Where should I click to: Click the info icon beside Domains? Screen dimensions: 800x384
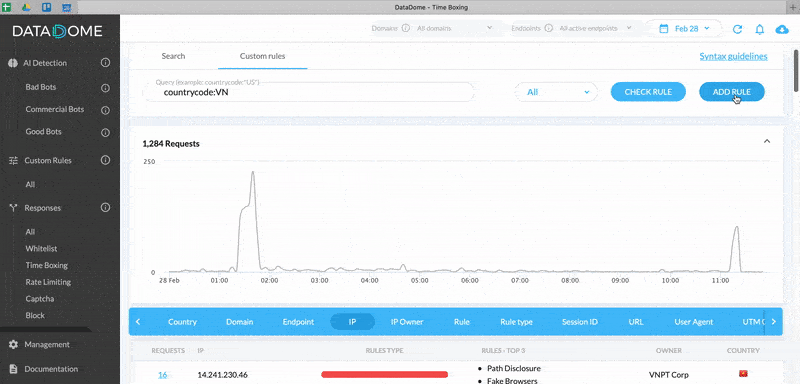click(x=406, y=29)
